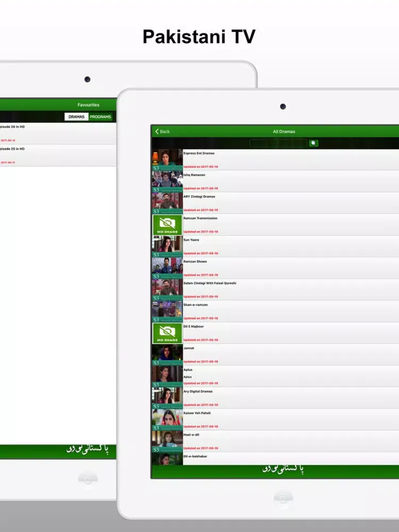Click "Updated on" date under Sun Yaara
The height and width of the screenshot is (532, 399).
(201, 253)
